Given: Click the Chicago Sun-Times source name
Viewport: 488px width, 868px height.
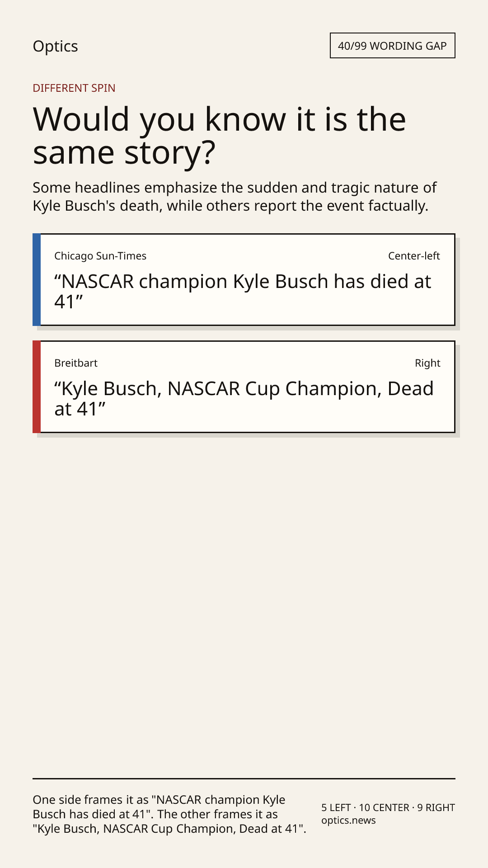Looking at the screenshot, I should [100, 256].
